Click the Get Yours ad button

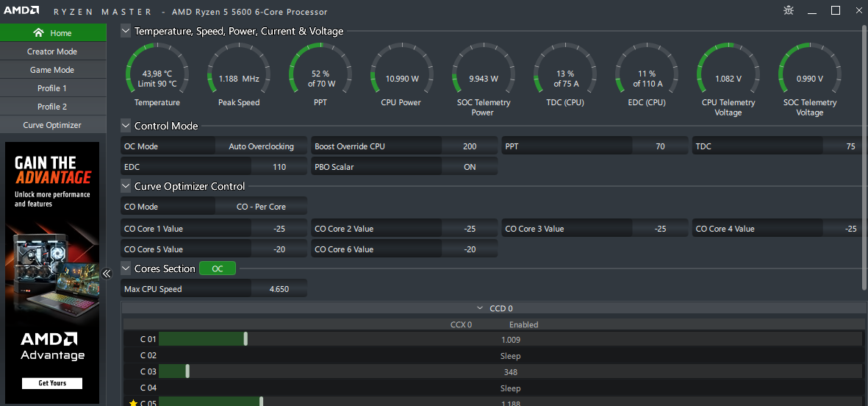[52, 382]
